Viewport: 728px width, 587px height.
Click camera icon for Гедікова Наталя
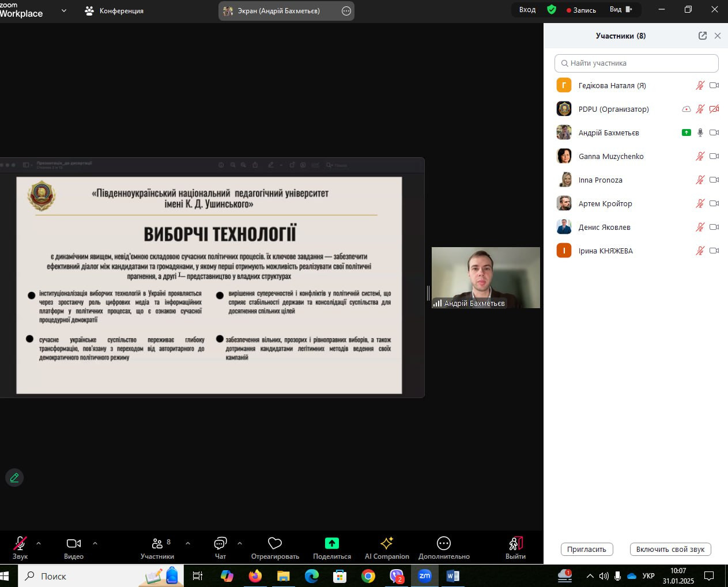pos(714,85)
